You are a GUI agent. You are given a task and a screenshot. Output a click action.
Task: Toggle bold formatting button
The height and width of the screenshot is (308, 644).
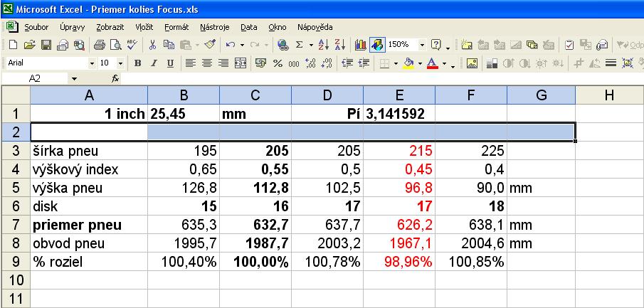(x=137, y=63)
